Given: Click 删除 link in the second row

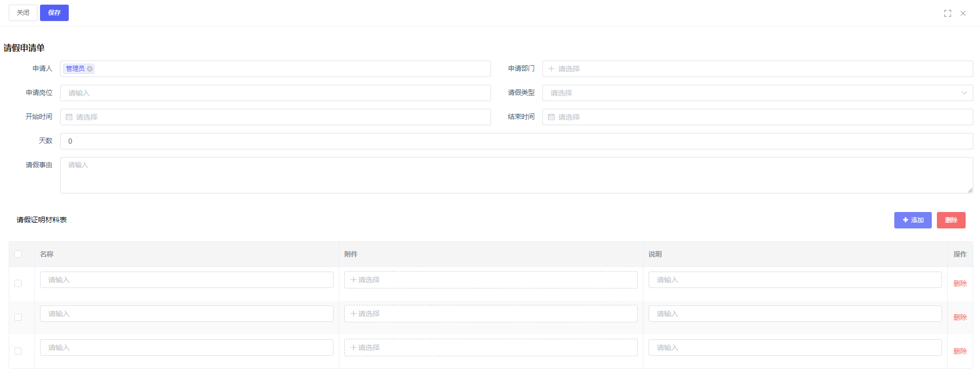Looking at the screenshot, I should (959, 317).
